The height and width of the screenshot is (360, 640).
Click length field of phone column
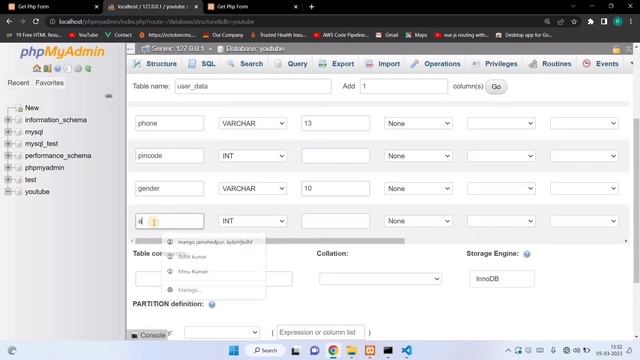(336, 123)
